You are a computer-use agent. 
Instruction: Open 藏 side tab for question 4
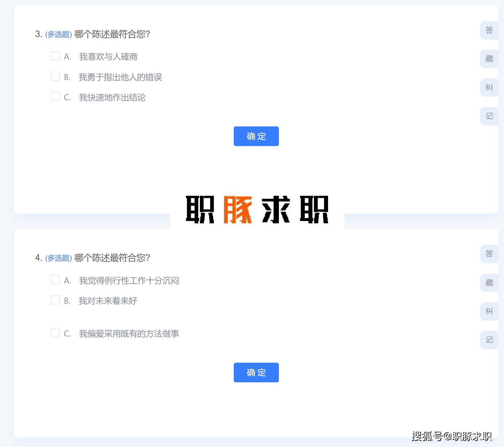point(489,283)
